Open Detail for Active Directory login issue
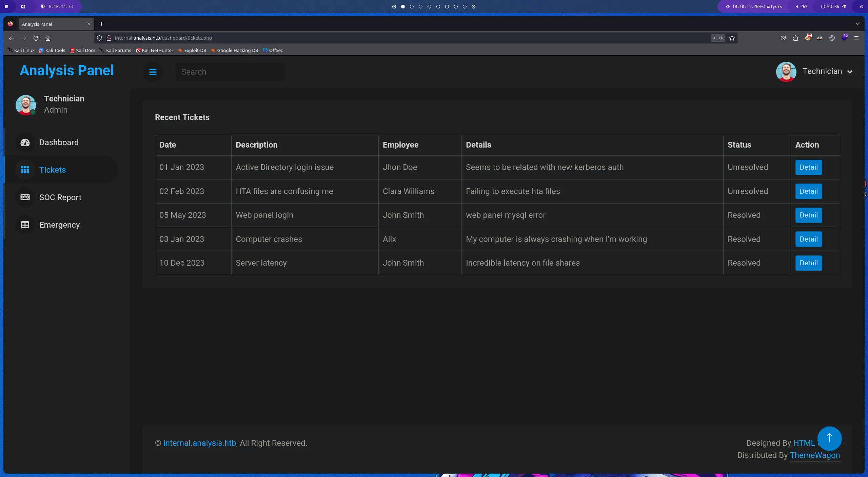The height and width of the screenshot is (477, 868). [x=808, y=167]
